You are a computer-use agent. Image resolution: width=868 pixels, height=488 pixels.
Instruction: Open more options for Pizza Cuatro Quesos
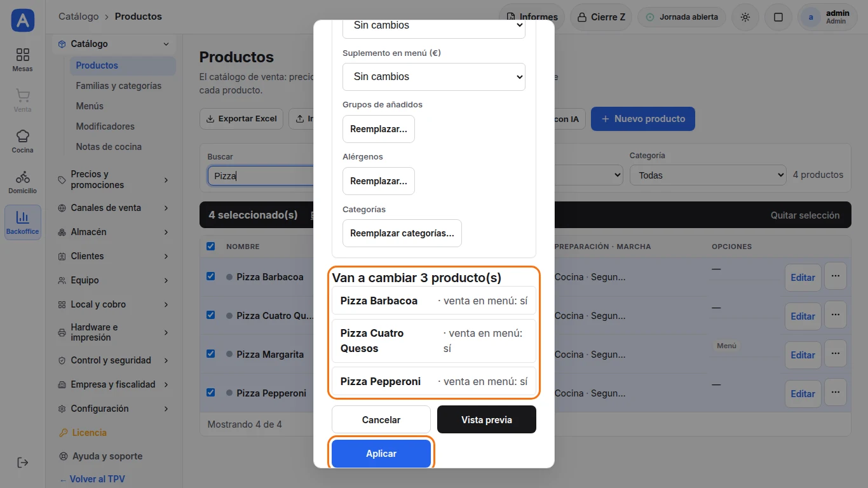pos(836,315)
